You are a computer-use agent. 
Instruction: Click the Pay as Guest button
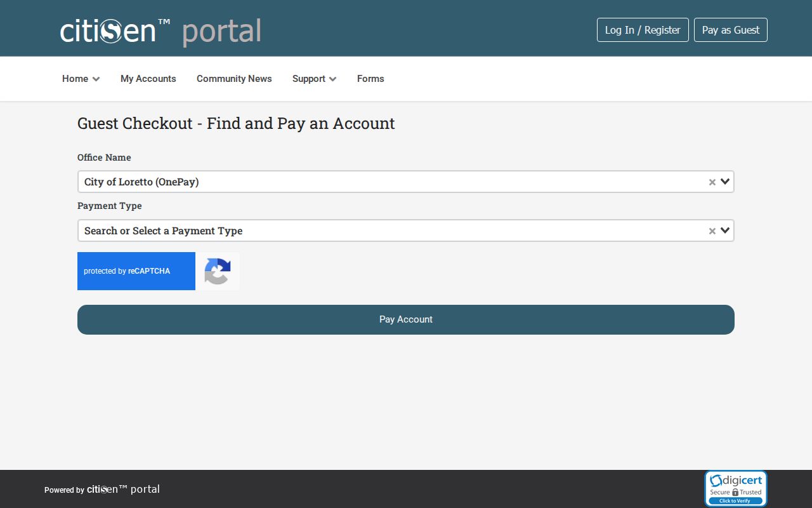(731, 30)
